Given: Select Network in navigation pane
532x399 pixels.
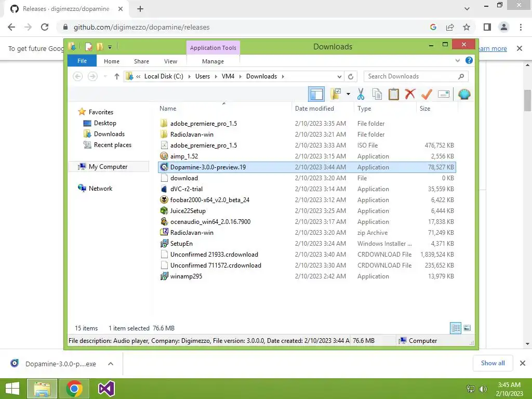Looking at the screenshot, I should (100, 188).
